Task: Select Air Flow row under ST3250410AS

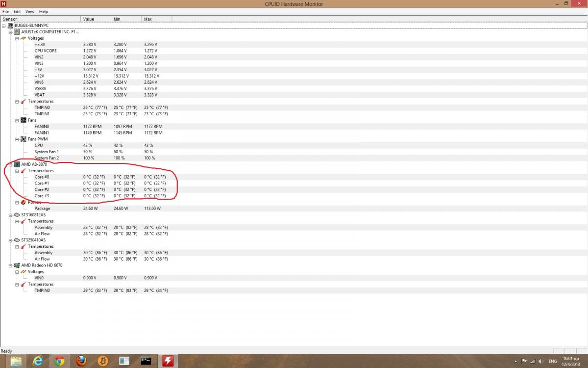Action: tap(294, 259)
